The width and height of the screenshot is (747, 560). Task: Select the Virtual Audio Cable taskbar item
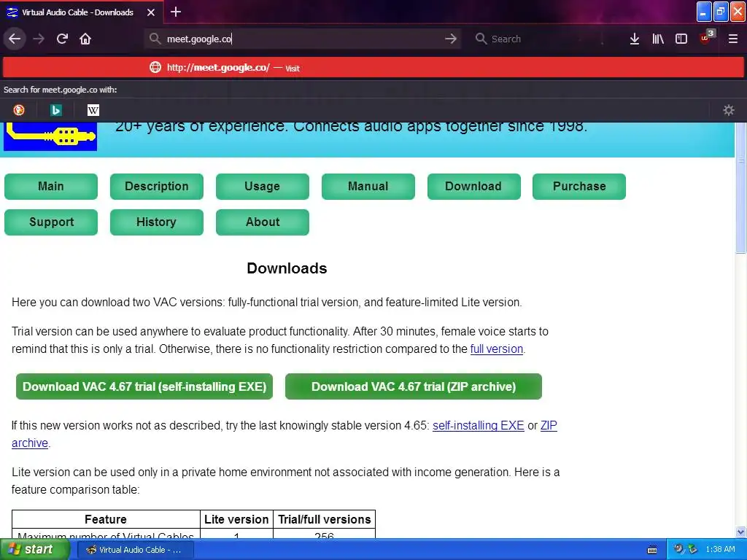[135, 550]
